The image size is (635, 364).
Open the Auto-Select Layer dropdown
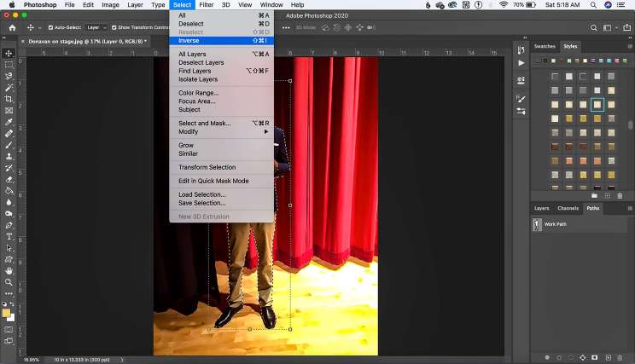96,27
